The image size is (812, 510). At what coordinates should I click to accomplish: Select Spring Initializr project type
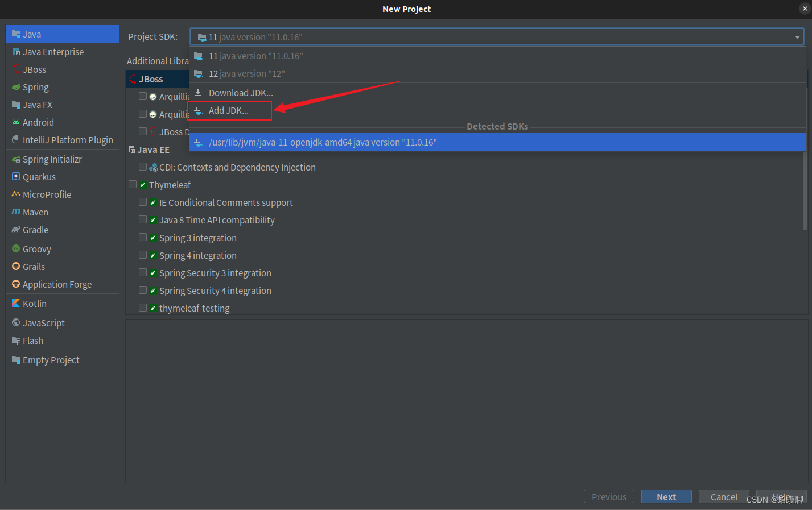(63, 159)
